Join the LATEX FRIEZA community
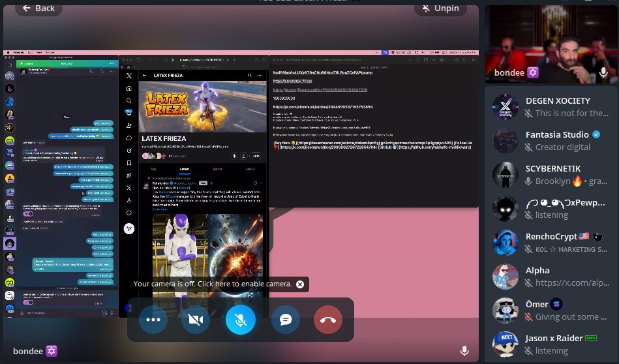619x364 pixels. [x=256, y=156]
